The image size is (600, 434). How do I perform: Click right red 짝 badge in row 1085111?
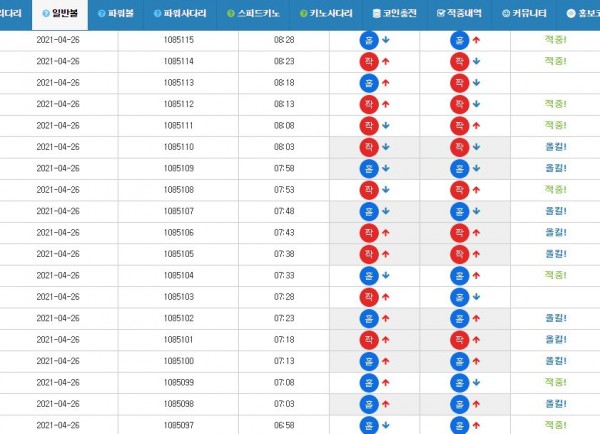[460, 126]
